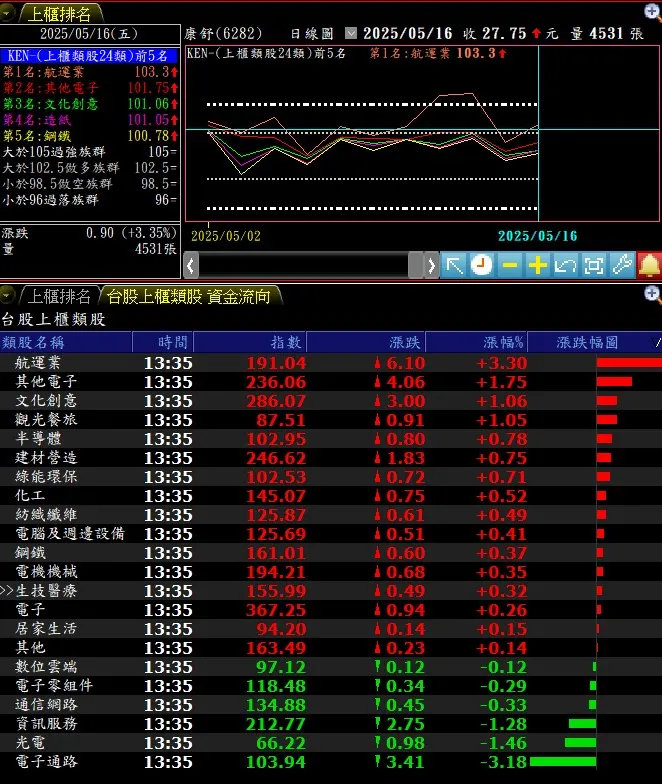Select 居家生活 sector row
Viewport: 662px width, 784px height.
pyautogui.click(x=331, y=628)
